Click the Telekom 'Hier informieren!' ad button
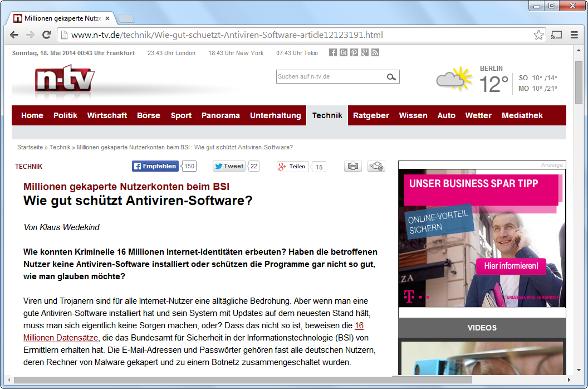Screen dimensions: 588x389 click(x=511, y=266)
